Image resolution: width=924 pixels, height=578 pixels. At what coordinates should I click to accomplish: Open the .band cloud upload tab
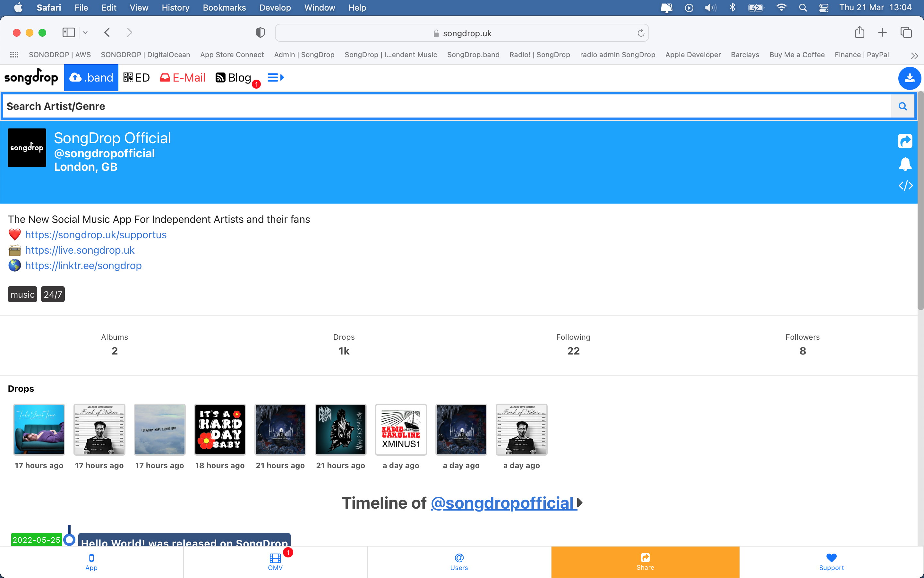(x=91, y=78)
